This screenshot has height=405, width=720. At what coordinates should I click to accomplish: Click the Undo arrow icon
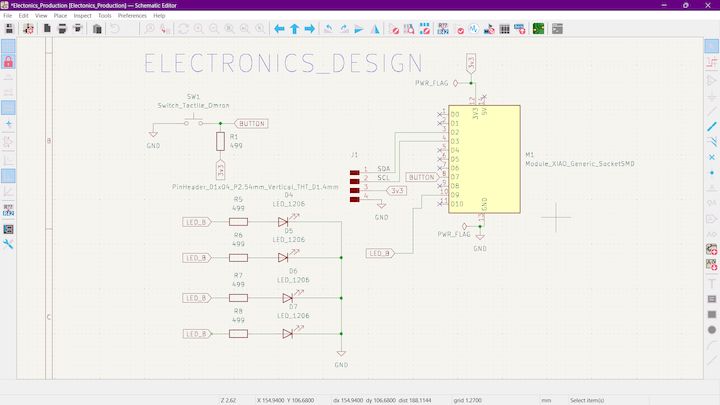click(x=115, y=29)
